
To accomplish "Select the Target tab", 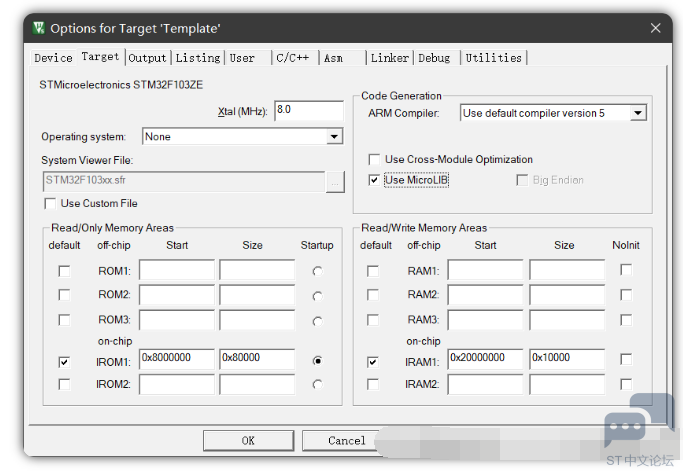I will (100, 57).
